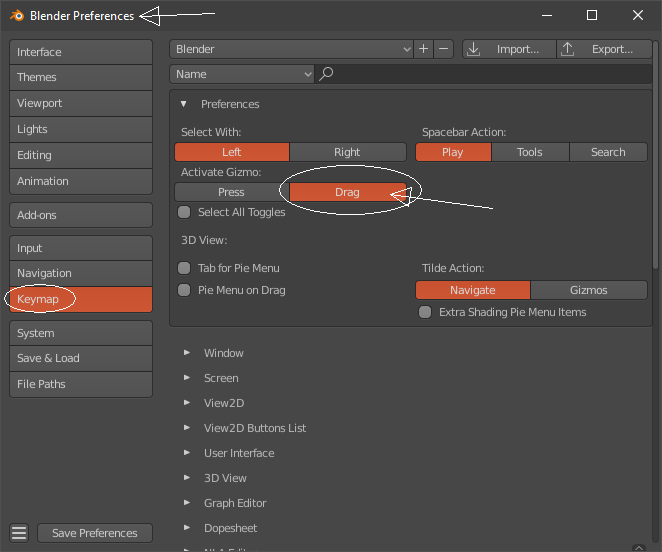The width and height of the screenshot is (662, 552).
Task: Open the System preferences tab
Action: pos(81,333)
